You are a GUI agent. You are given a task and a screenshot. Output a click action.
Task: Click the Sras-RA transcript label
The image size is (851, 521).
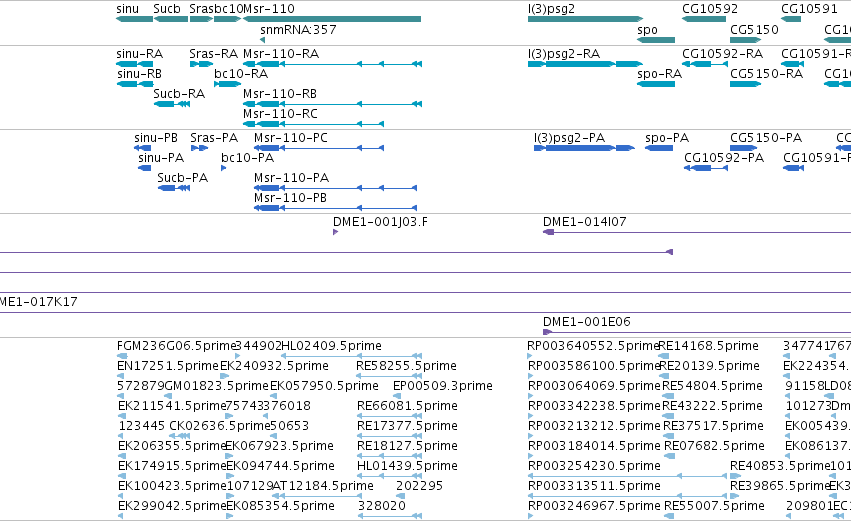[x=213, y=54]
